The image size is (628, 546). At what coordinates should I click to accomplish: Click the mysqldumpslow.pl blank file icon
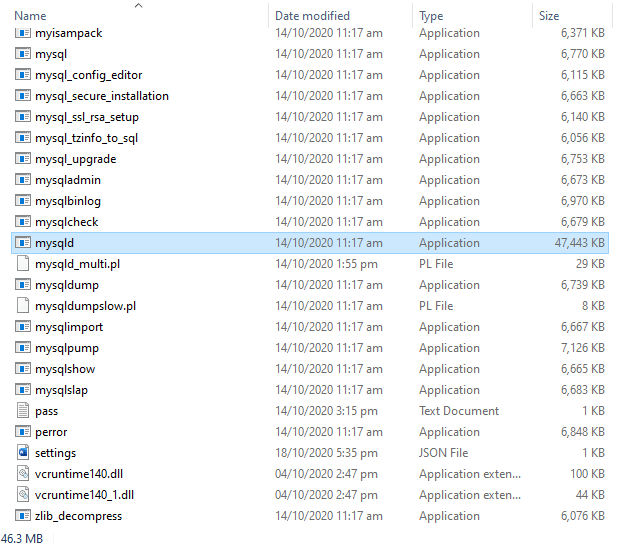tap(23, 305)
